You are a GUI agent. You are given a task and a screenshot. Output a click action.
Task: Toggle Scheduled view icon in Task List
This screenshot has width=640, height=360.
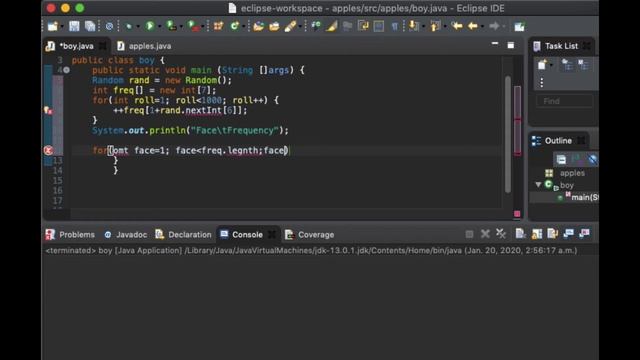click(583, 64)
